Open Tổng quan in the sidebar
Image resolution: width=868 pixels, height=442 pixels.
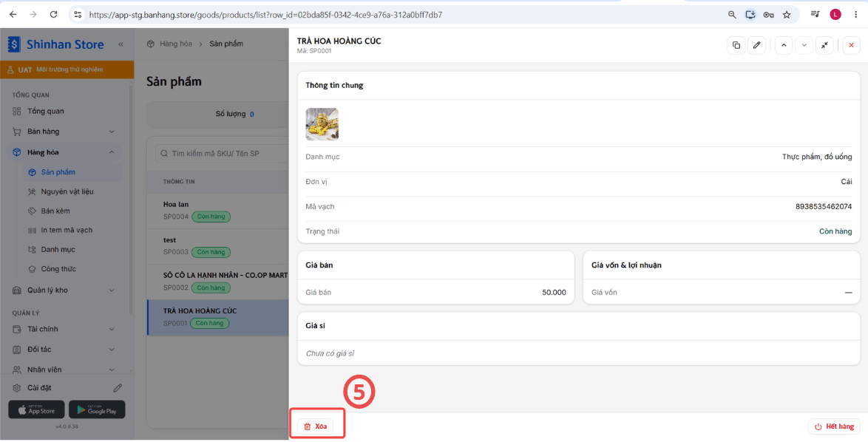click(x=64, y=111)
